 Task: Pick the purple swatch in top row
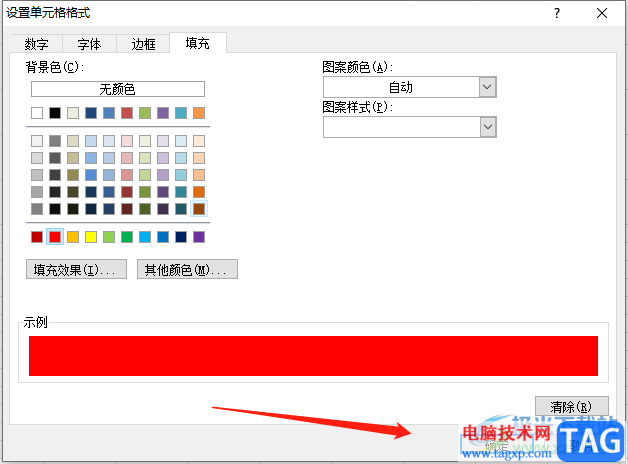click(x=163, y=113)
